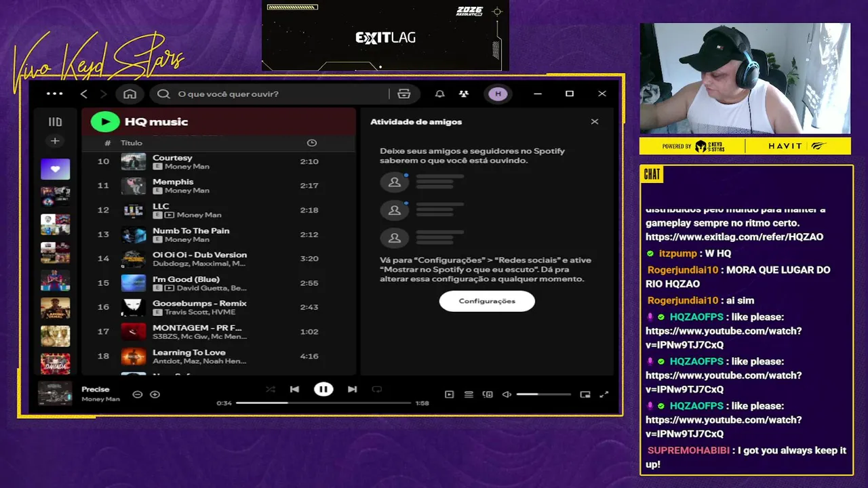Open Money Man in now playing bar
The width and height of the screenshot is (868, 488).
point(100,399)
